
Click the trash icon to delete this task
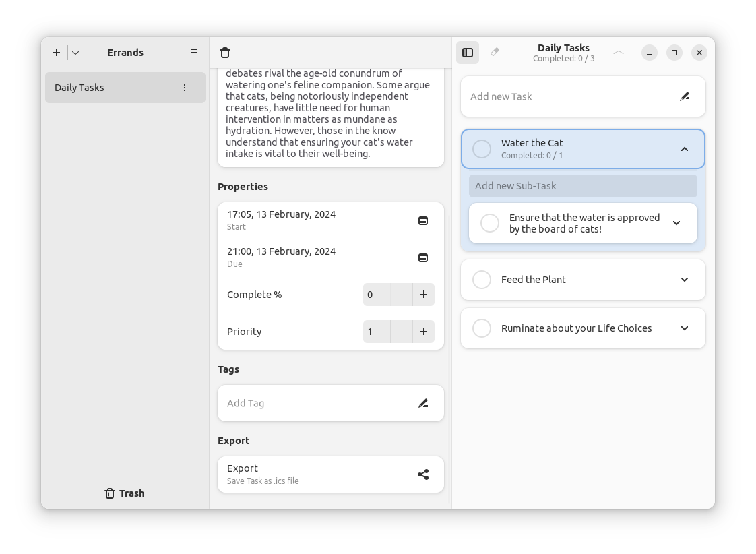[x=225, y=52]
